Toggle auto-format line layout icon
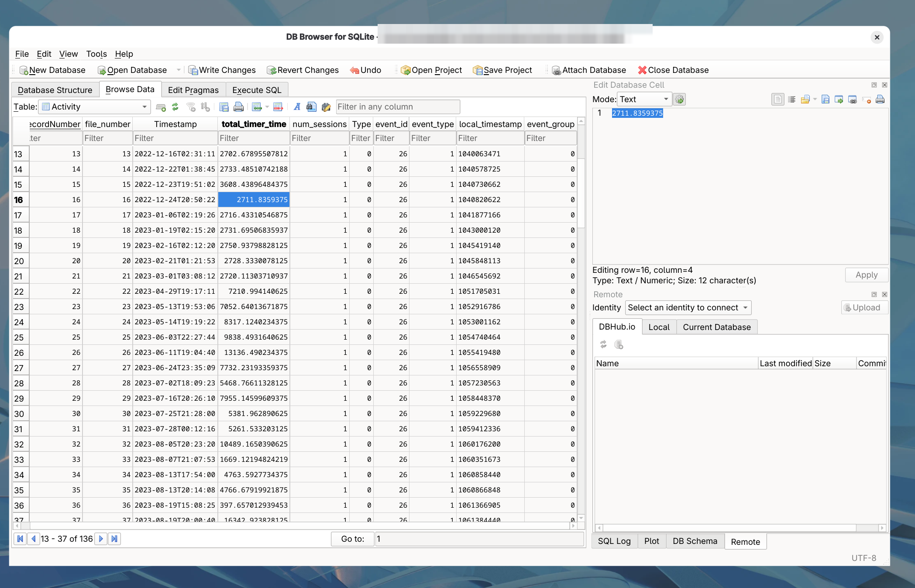This screenshot has width=915, height=588. coord(792,100)
